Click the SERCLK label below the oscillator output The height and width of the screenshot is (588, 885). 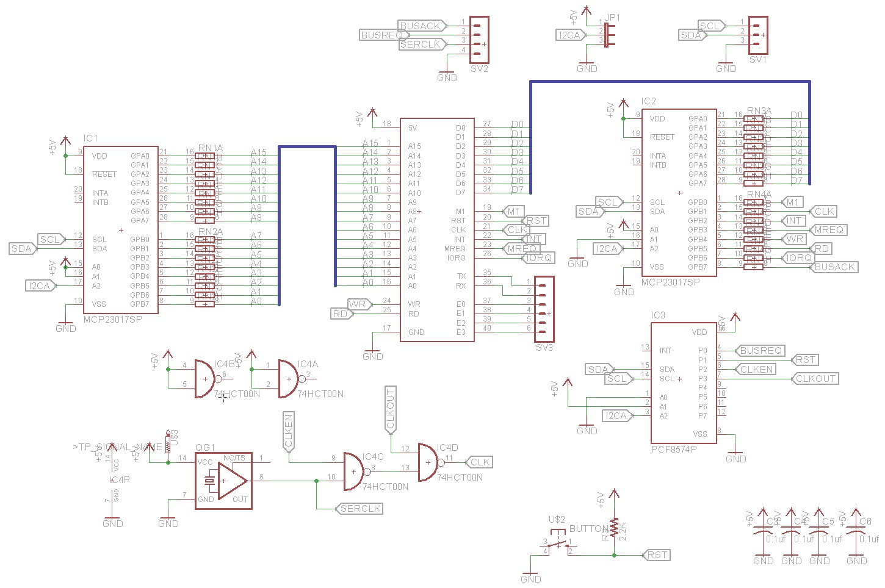(x=359, y=508)
